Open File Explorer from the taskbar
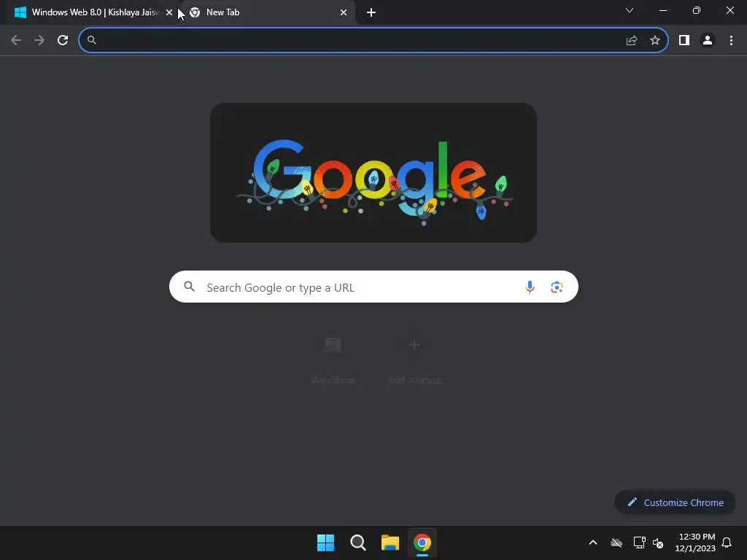The image size is (747, 560). tap(390, 542)
